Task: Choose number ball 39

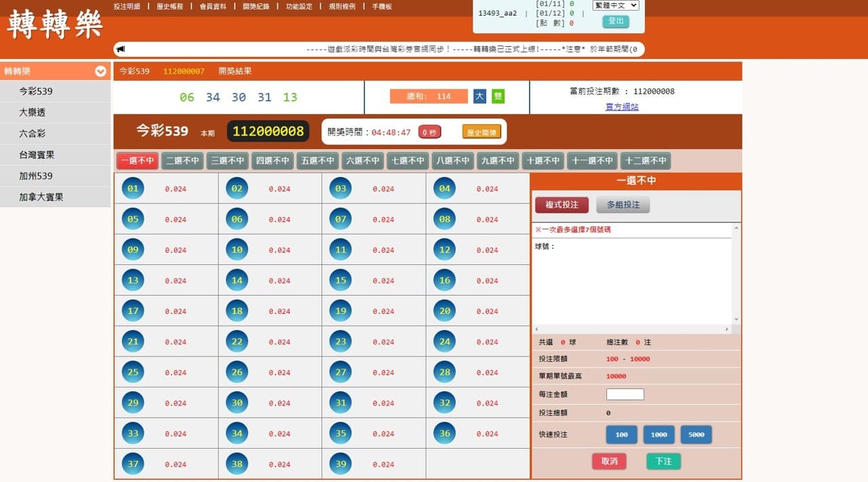Action: coord(340,464)
